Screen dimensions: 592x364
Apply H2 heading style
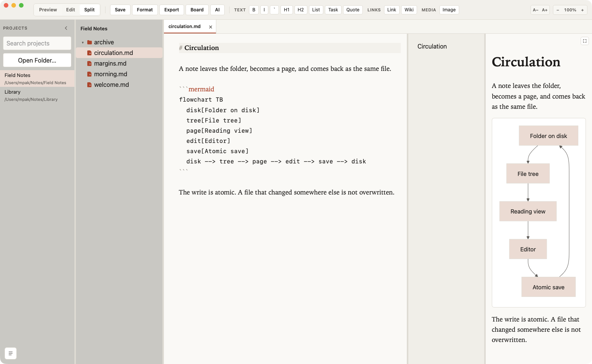301,10
